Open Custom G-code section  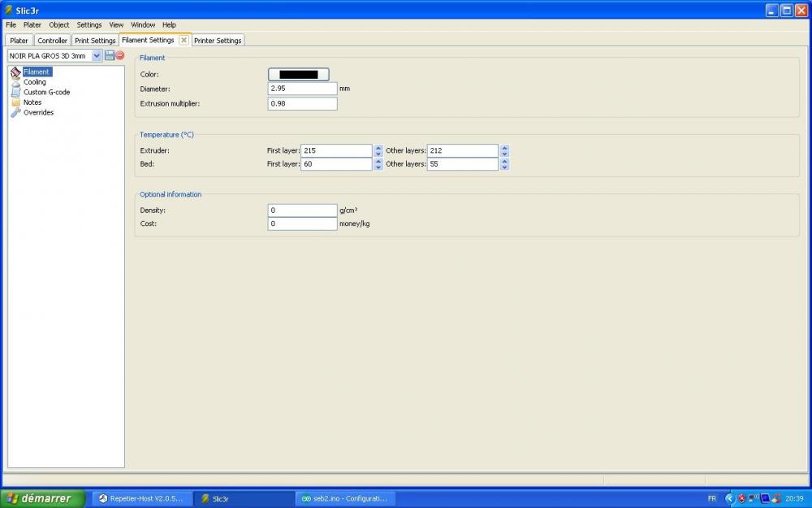click(x=46, y=93)
